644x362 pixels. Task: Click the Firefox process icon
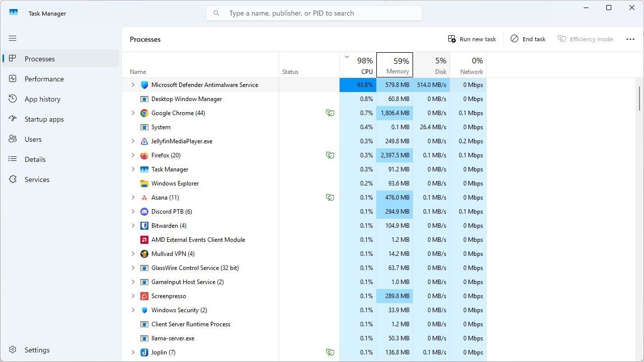coord(144,155)
